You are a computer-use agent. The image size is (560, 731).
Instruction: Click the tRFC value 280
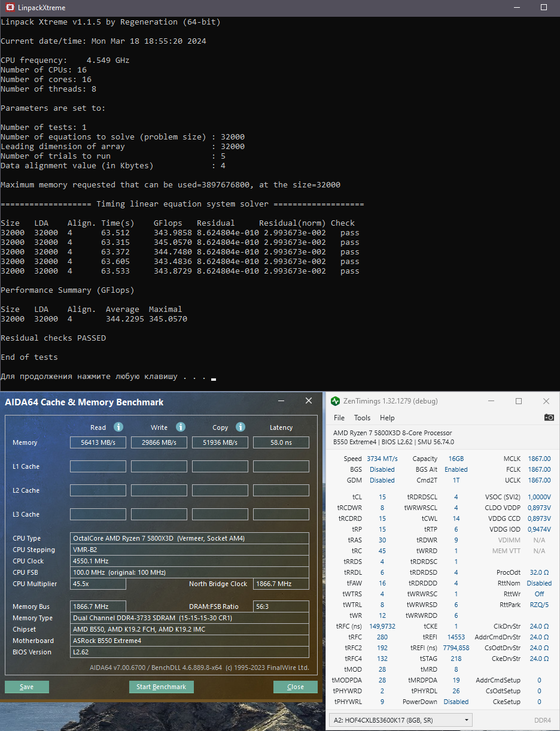pos(382,637)
